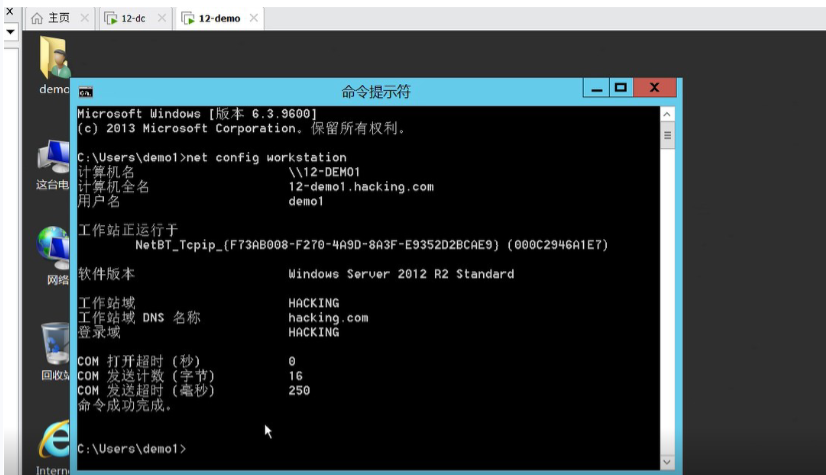Screen dimensions: 826x475
Task: Minimize the 命令提示符 window
Action: pos(597,89)
